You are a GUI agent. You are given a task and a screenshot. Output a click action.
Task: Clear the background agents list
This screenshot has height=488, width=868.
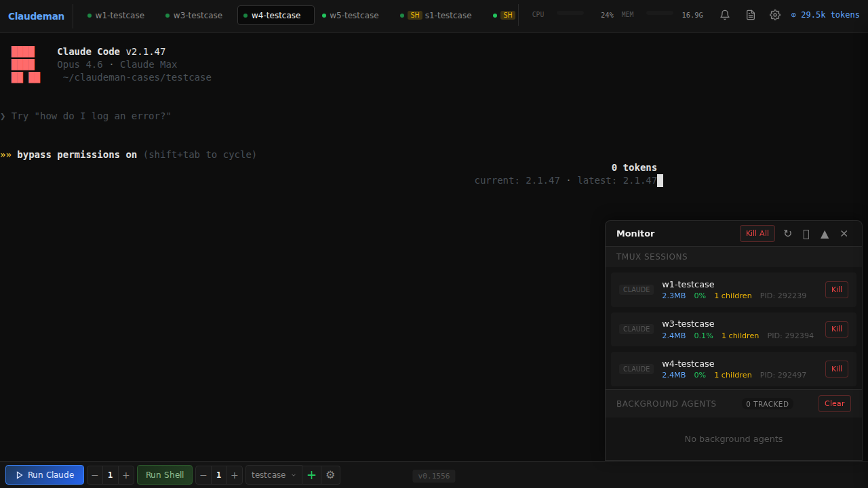tap(835, 403)
